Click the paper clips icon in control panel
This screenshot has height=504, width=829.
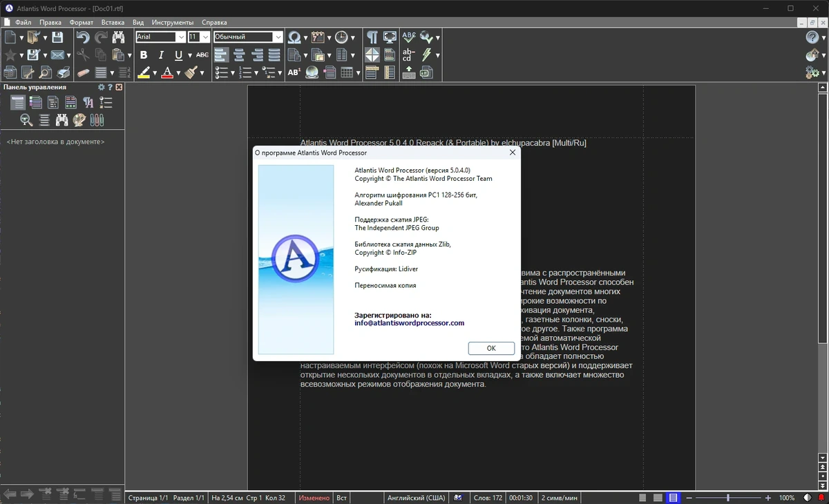coord(97,120)
